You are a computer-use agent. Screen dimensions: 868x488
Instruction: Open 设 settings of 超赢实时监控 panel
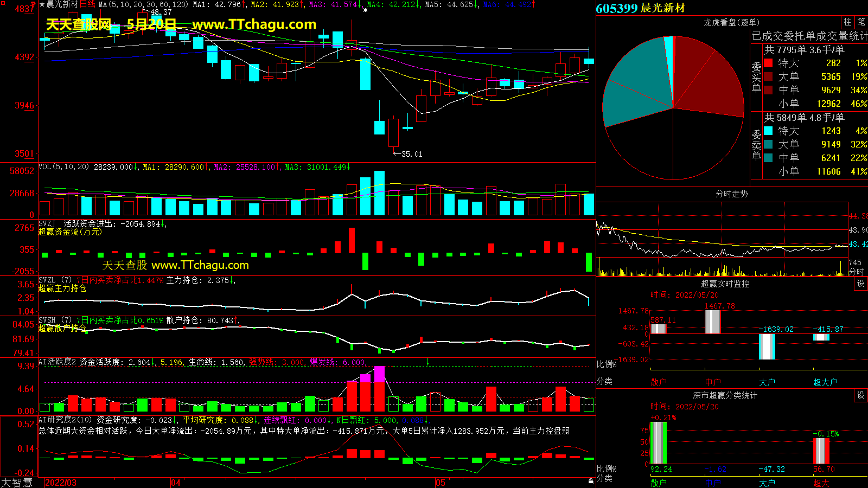coord(861,284)
